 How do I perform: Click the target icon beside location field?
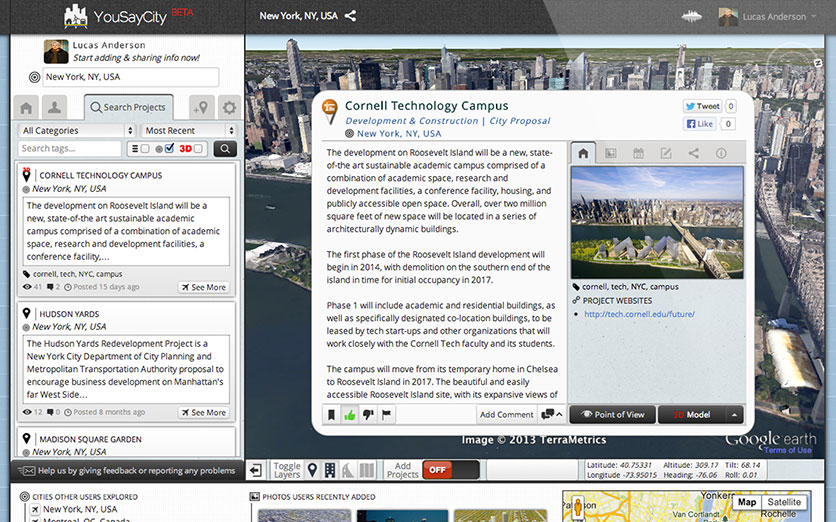point(34,77)
